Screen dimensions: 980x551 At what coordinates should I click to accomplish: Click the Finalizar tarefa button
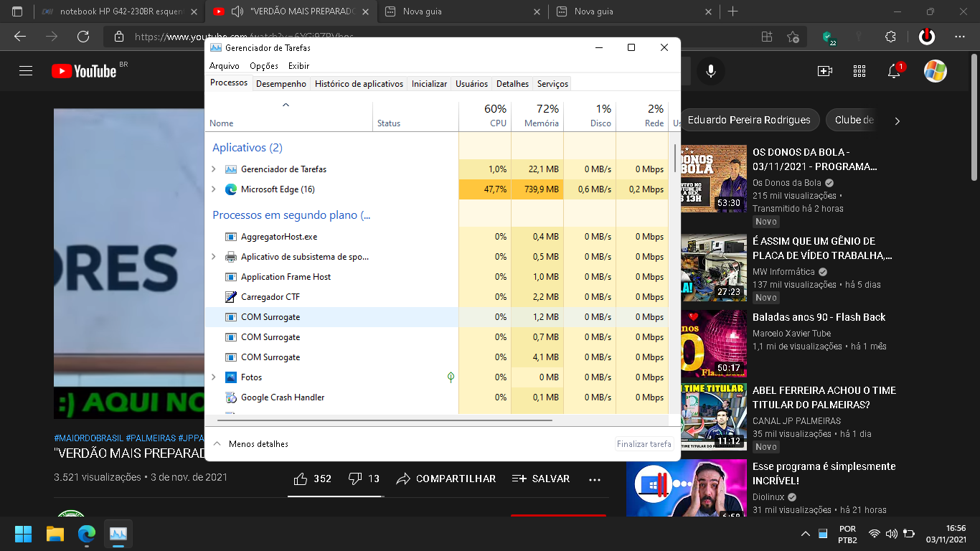tap(644, 444)
